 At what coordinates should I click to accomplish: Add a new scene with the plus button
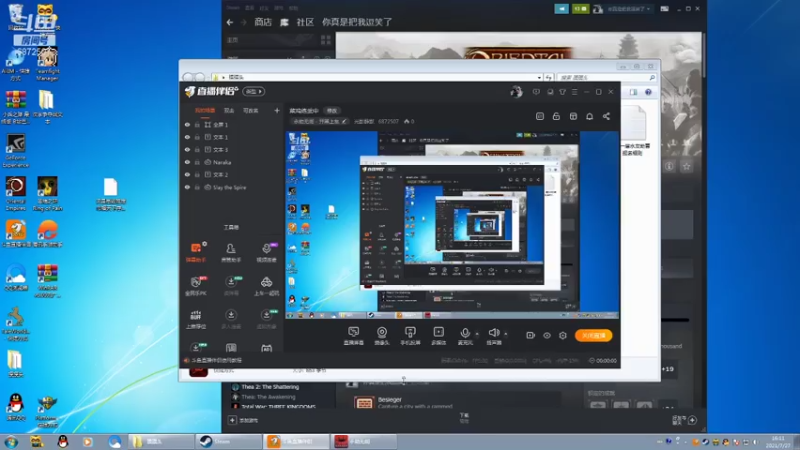(x=277, y=110)
